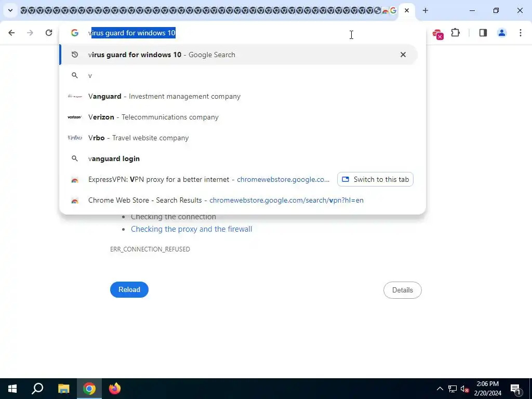Open a new tab with plus button
The width and height of the screenshot is (532, 399).
(425, 10)
